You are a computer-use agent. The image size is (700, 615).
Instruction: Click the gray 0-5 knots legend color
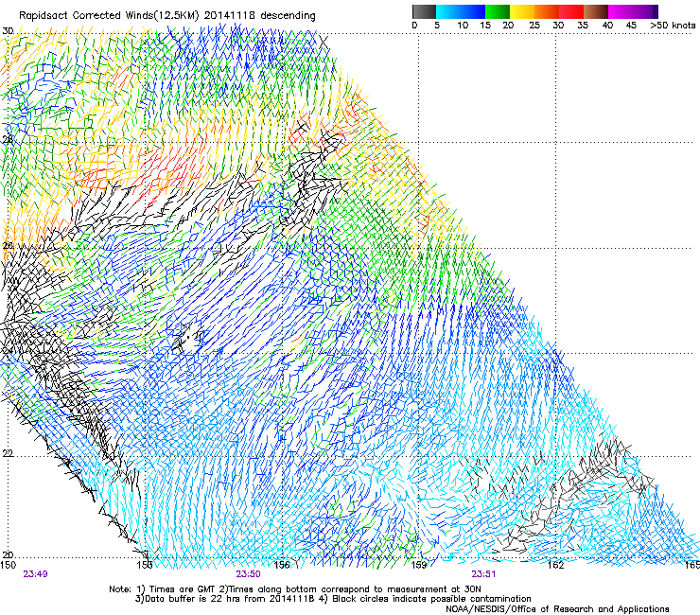[x=424, y=11]
